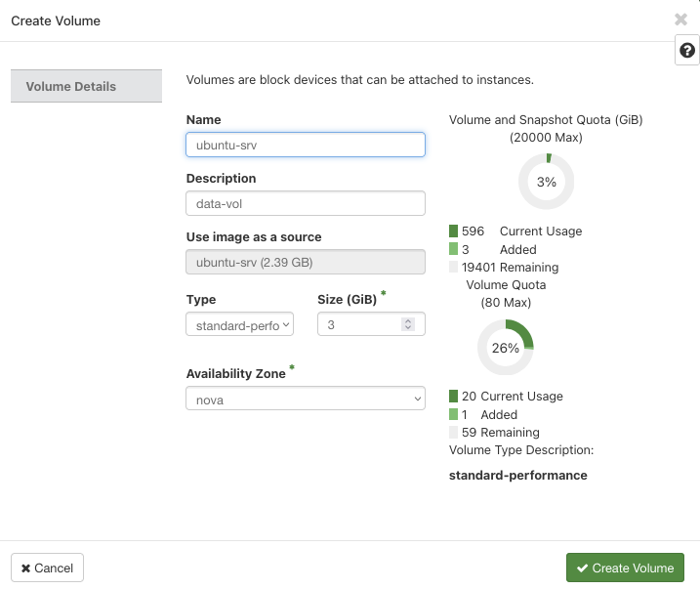Click the size increment up arrow
This screenshot has height=589, width=700.
[407, 320]
